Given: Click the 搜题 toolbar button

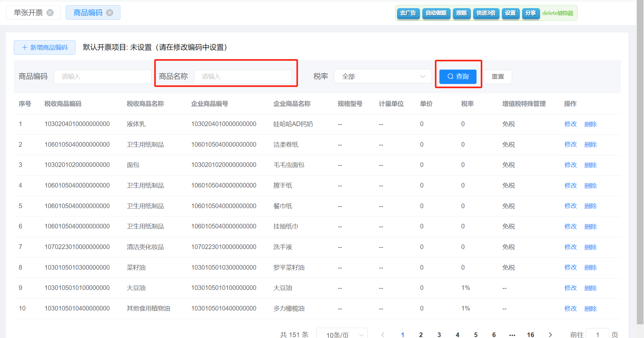Looking at the screenshot, I should (461, 13).
